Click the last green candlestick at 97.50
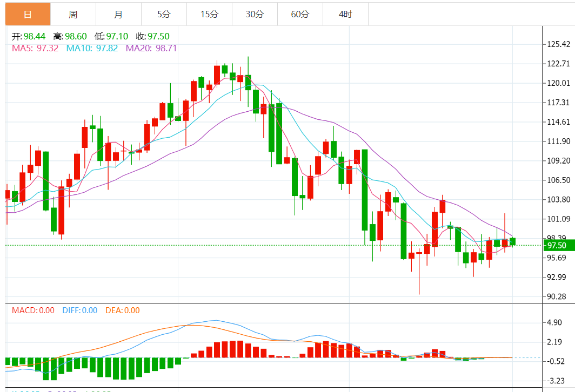The width and height of the screenshot is (575, 392). [513, 241]
